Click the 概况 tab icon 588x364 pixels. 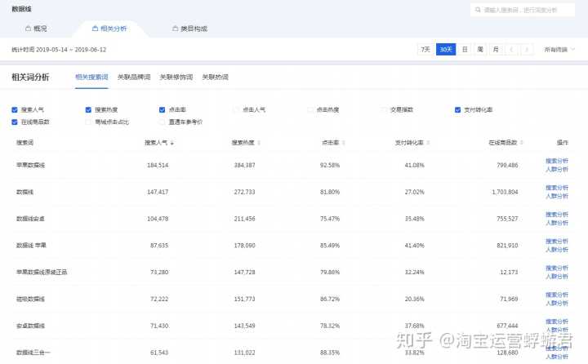[x=27, y=29]
